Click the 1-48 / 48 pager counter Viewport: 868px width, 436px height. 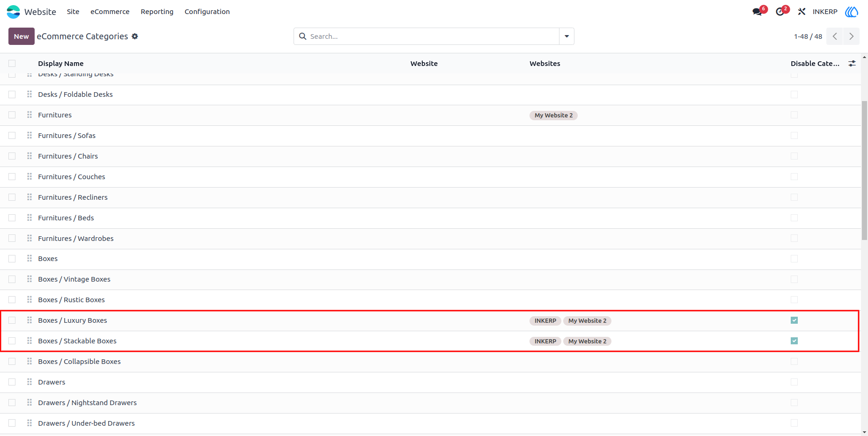[x=808, y=36]
